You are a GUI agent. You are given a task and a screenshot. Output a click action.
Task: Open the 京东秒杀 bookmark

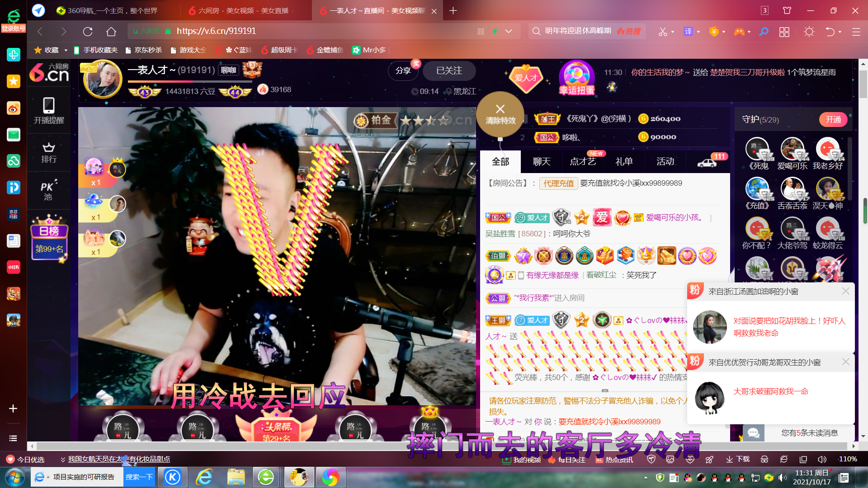[144, 50]
